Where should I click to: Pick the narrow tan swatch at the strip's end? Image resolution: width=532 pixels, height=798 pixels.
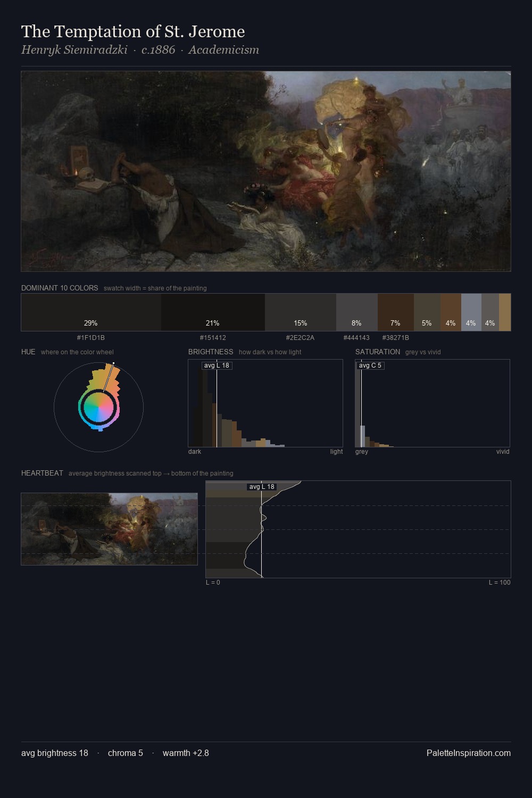[505, 312]
